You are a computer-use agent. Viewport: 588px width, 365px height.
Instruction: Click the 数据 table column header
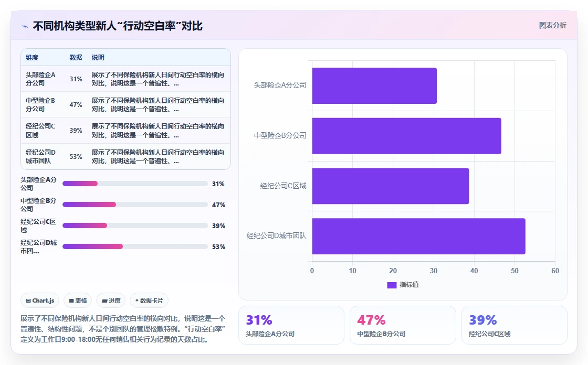pos(76,58)
